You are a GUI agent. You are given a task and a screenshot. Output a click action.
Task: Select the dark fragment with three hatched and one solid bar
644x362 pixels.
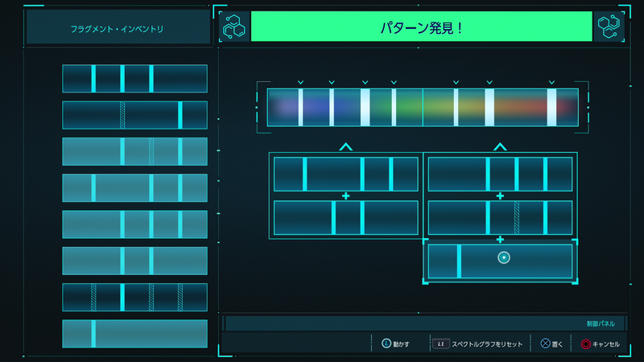coord(134,297)
